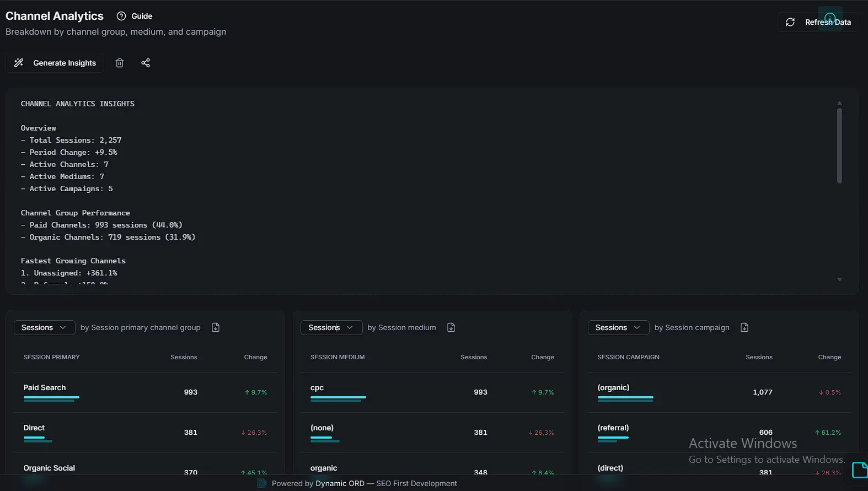868x491 pixels.
Task: Click the (organic) campaign progress bar
Action: (x=625, y=399)
